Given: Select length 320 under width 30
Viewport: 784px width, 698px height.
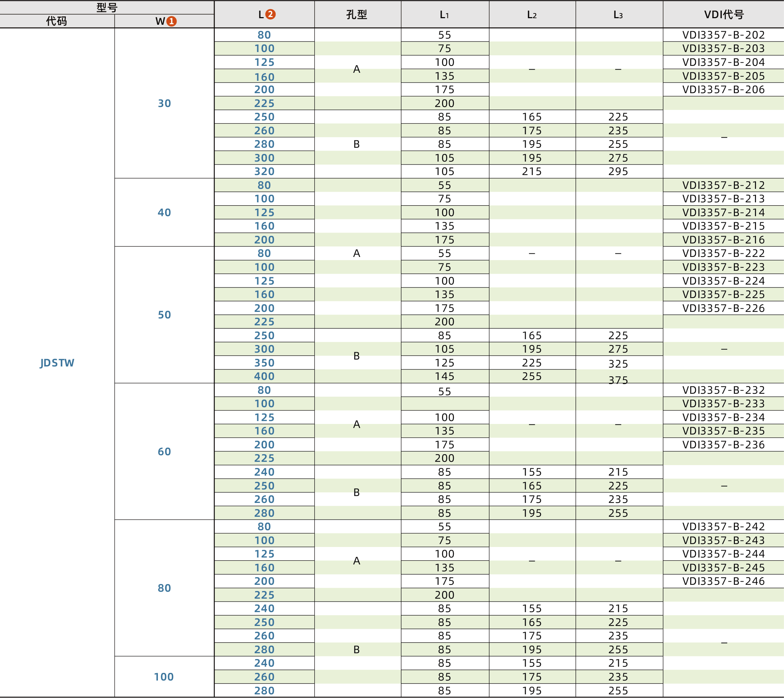Looking at the screenshot, I should click(264, 171).
